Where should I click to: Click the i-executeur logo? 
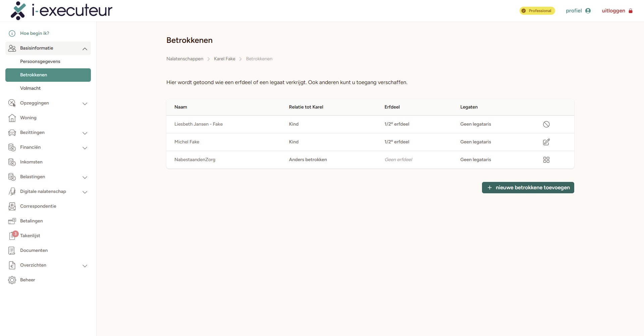[x=61, y=11]
